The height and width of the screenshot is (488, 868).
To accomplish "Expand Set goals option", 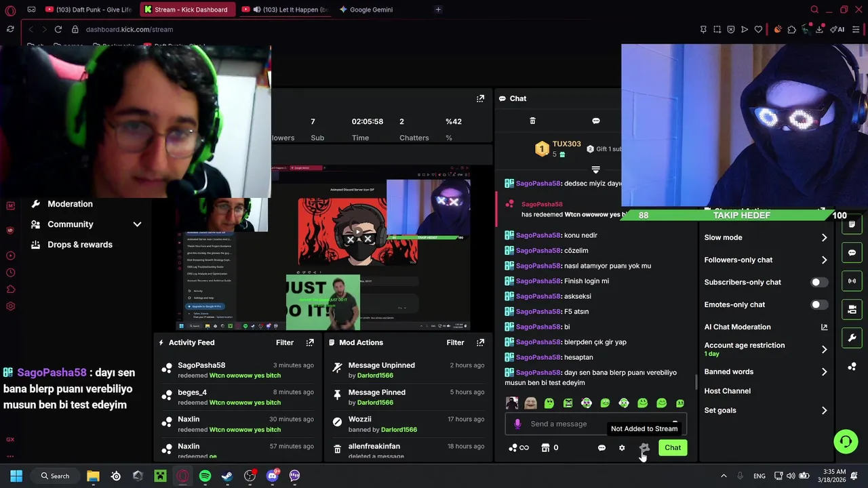I will pyautogui.click(x=824, y=410).
